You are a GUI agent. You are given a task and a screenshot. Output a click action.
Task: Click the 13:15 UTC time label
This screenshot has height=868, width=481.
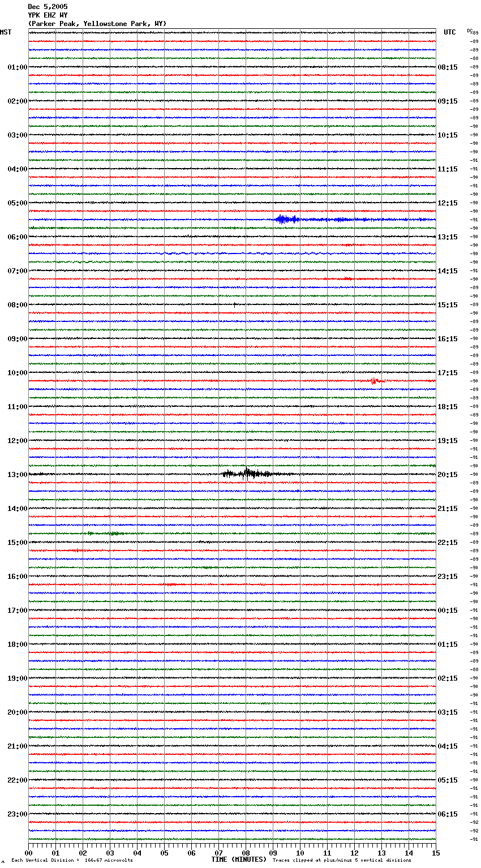(448, 237)
